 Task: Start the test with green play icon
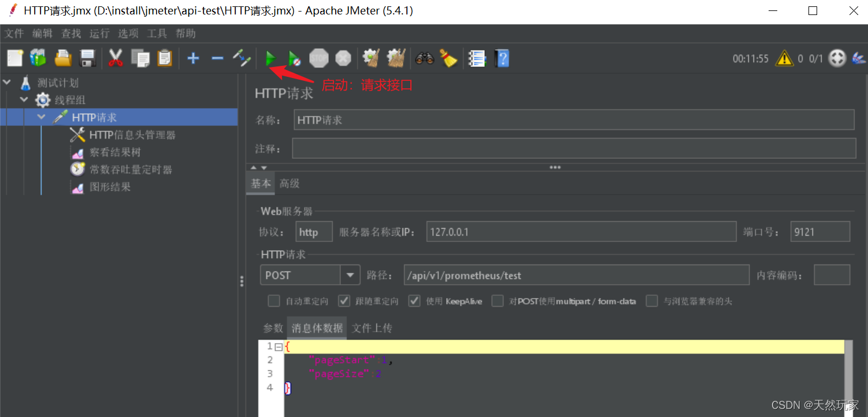tap(270, 58)
